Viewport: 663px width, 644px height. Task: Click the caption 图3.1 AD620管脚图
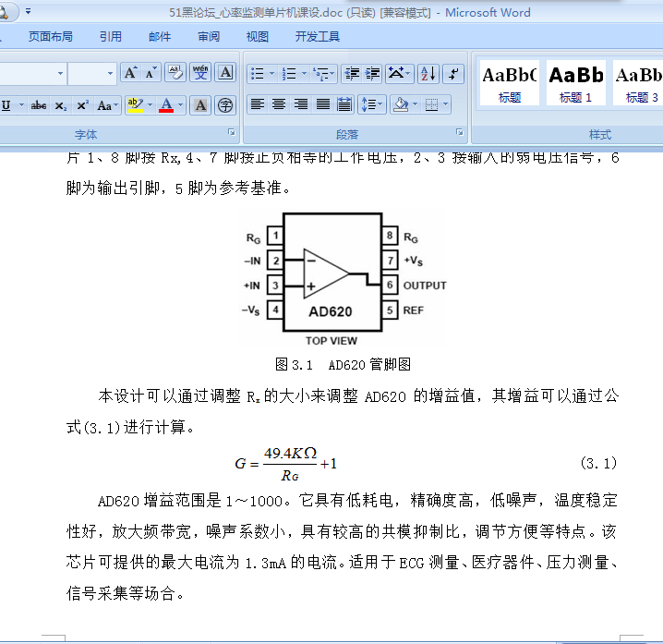coord(343,364)
